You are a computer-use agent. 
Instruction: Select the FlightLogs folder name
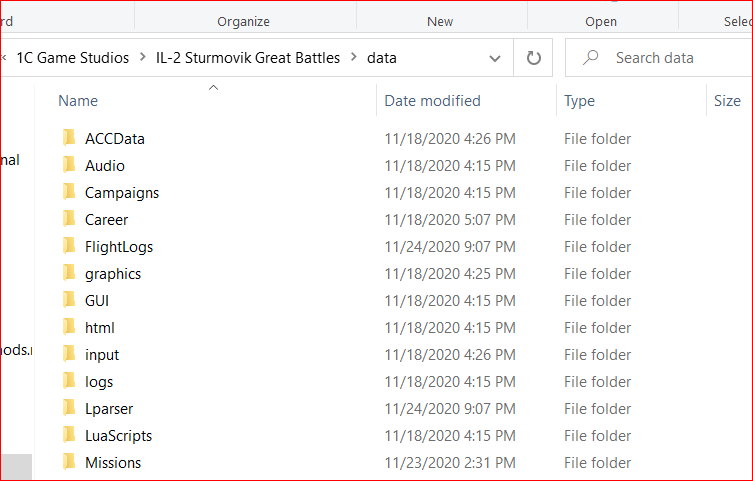point(119,247)
